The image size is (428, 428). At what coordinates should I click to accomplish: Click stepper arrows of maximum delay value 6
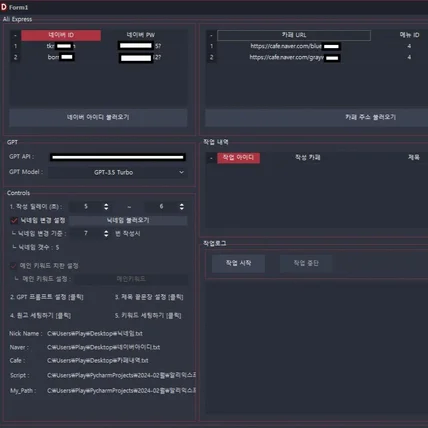point(182,207)
